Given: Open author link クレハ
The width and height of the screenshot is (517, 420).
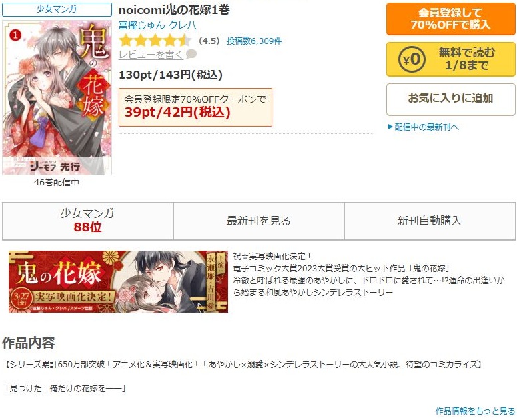Looking at the screenshot, I should pyautogui.click(x=182, y=25).
